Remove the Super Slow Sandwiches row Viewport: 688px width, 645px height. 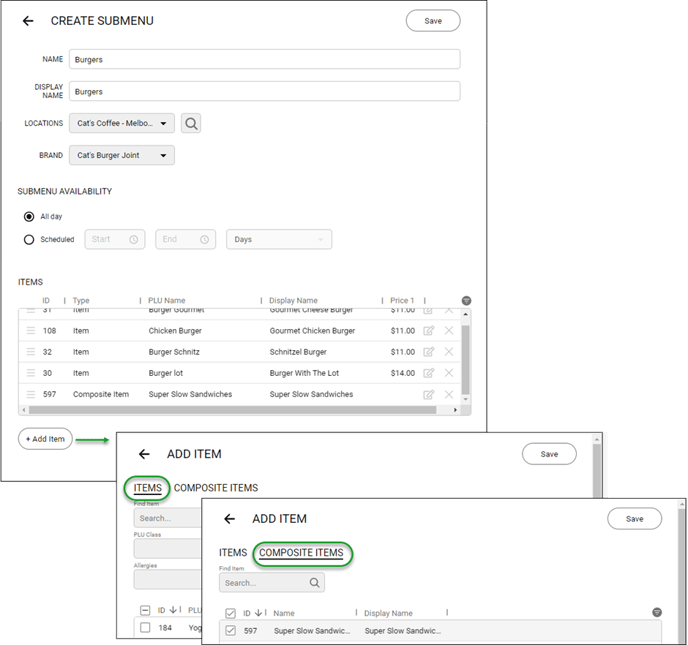tap(449, 394)
